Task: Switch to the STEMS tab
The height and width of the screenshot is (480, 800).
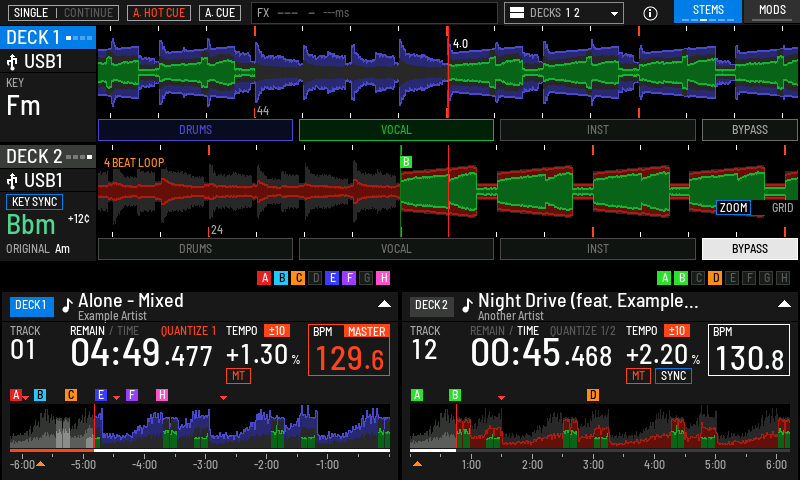Action: tap(708, 11)
